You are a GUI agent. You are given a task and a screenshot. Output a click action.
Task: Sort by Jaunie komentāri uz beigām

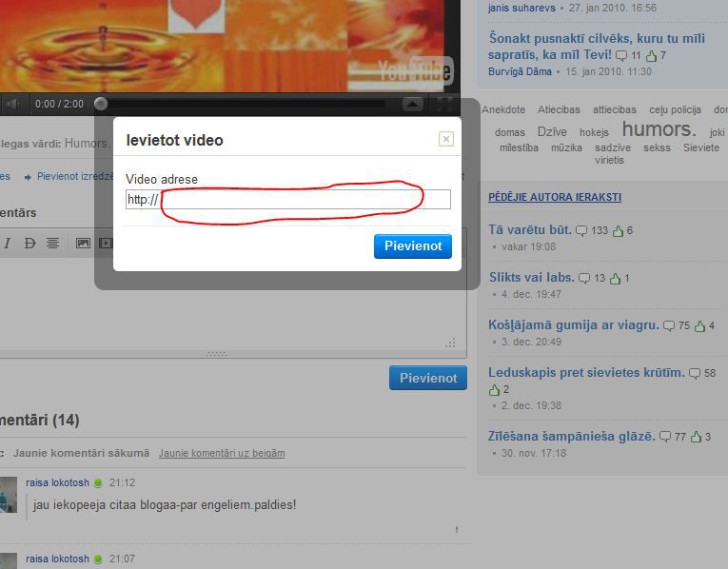pyautogui.click(x=222, y=453)
